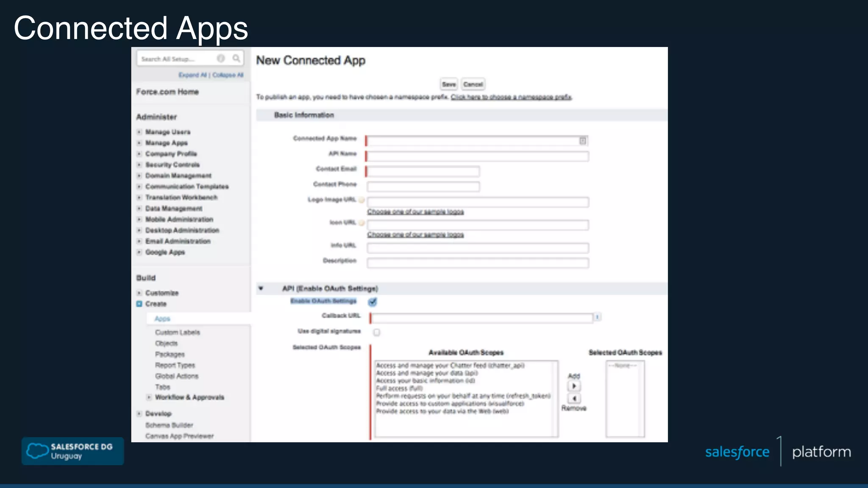Click the Info URL field
The image size is (868, 488).
coord(478,248)
